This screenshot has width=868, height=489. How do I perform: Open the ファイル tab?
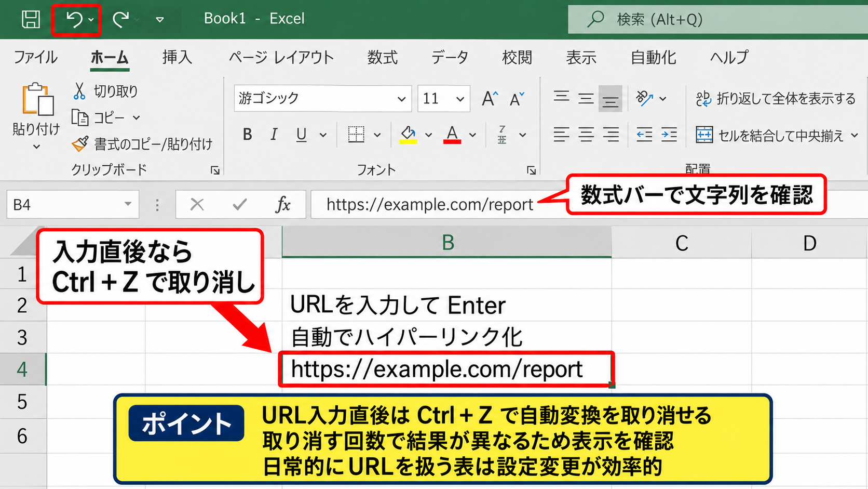coord(35,57)
